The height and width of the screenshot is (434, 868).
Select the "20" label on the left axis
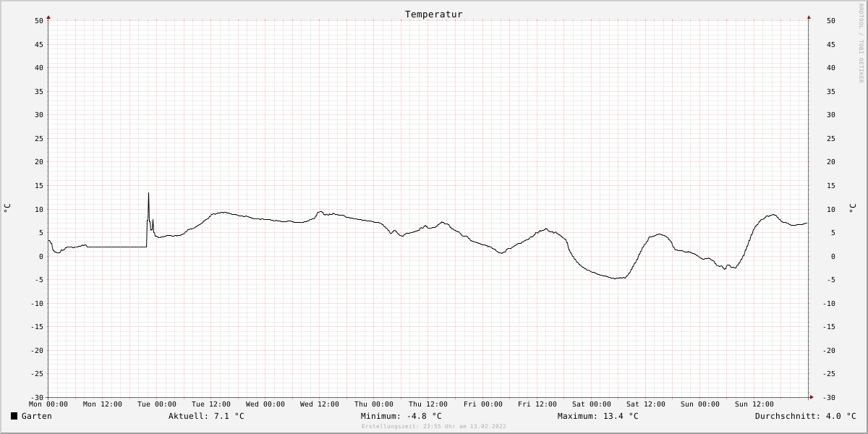[39, 162]
